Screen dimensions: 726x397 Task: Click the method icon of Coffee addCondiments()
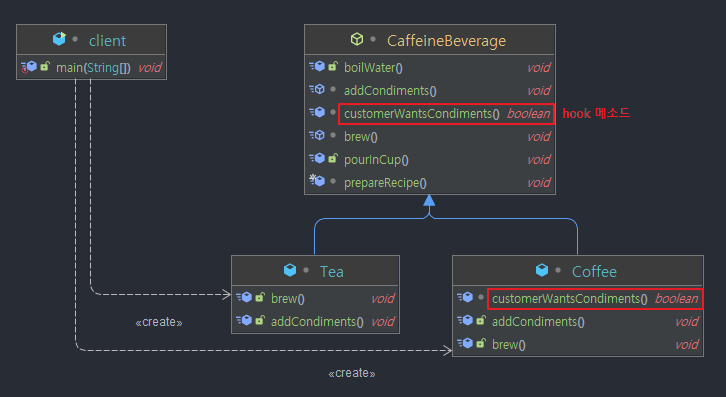465,320
